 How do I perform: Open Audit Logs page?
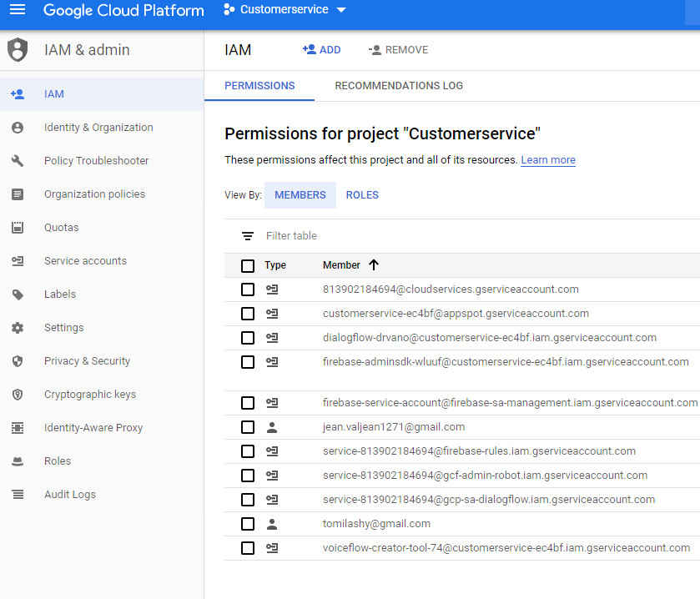tap(102, 495)
